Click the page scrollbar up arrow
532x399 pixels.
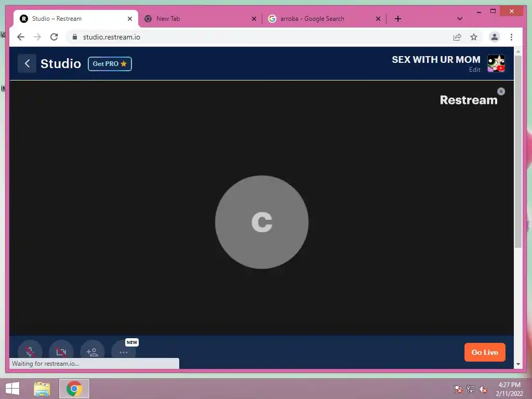[x=518, y=51]
